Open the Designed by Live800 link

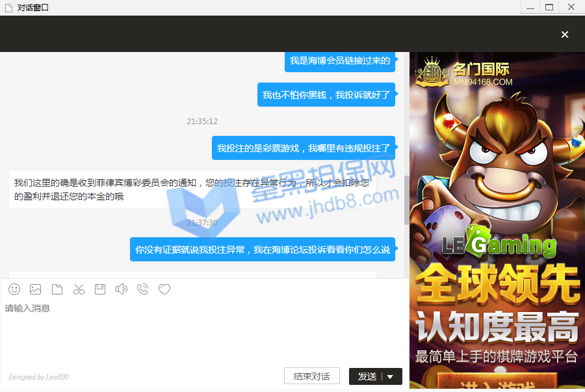[x=38, y=377]
